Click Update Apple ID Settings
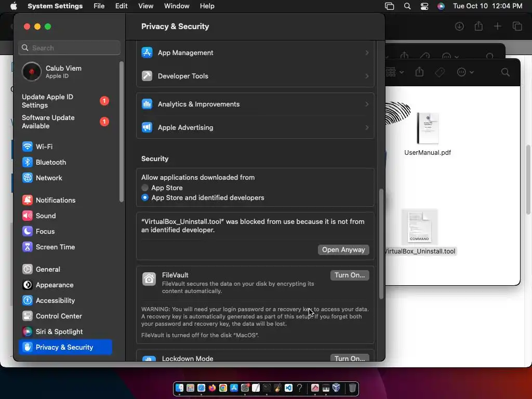The height and width of the screenshot is (399, 532). coord(65,101)
